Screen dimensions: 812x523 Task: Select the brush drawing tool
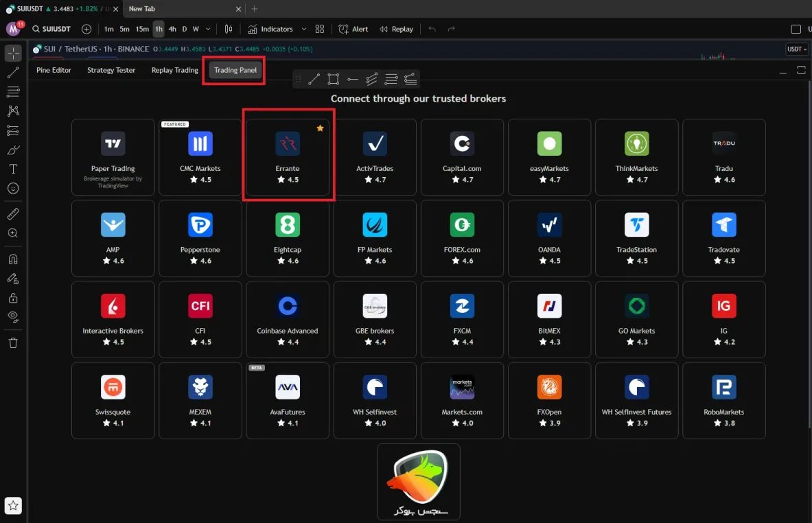14,150
